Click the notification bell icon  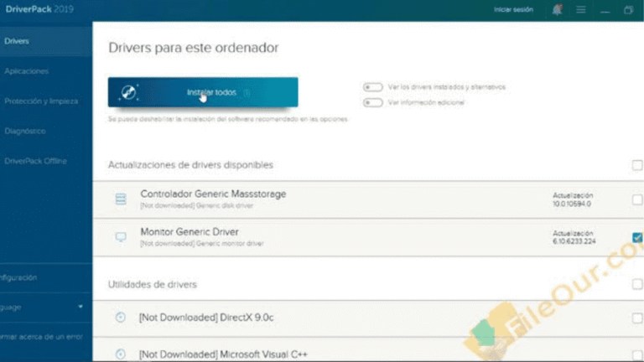tap(557, 9)
